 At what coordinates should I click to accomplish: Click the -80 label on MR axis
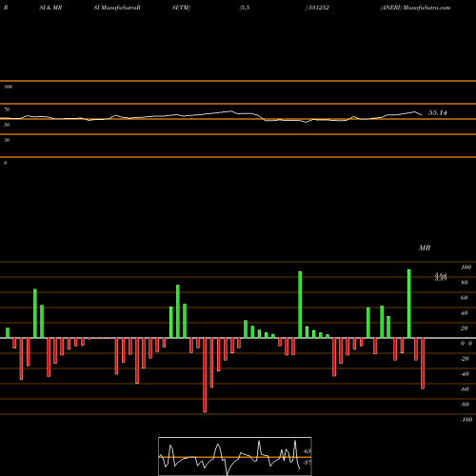tap(465, 405)
